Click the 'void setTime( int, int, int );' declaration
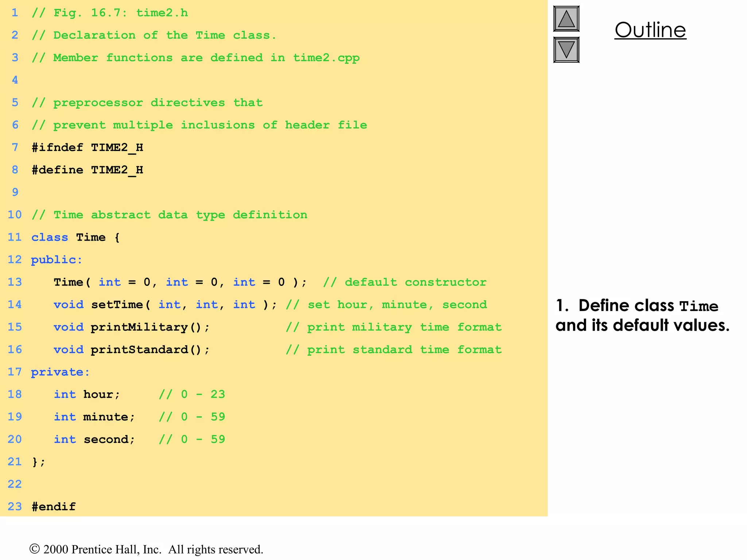The width and height of the screenshot is (747, 560). tap(166, 305)
